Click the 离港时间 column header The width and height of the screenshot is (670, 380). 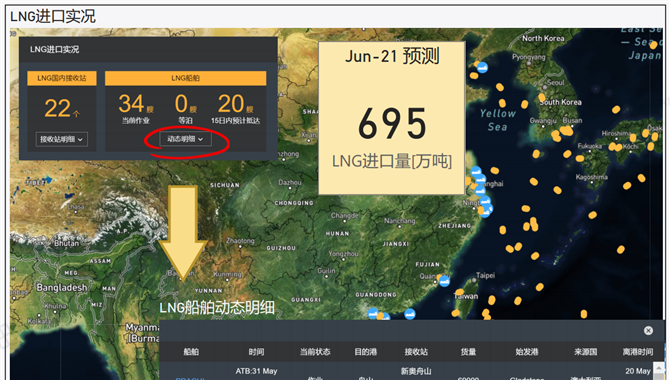pyautogui.click(x=638, y=352)
